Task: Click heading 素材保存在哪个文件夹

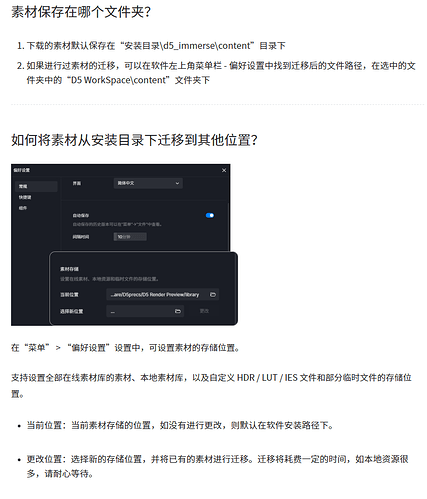Action: 81,12
